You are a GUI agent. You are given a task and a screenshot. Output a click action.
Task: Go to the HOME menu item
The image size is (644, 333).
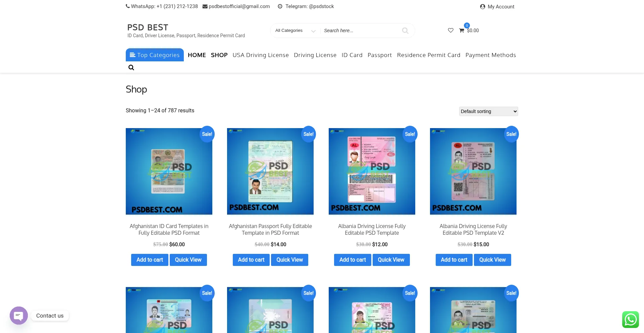coord(197,55)
